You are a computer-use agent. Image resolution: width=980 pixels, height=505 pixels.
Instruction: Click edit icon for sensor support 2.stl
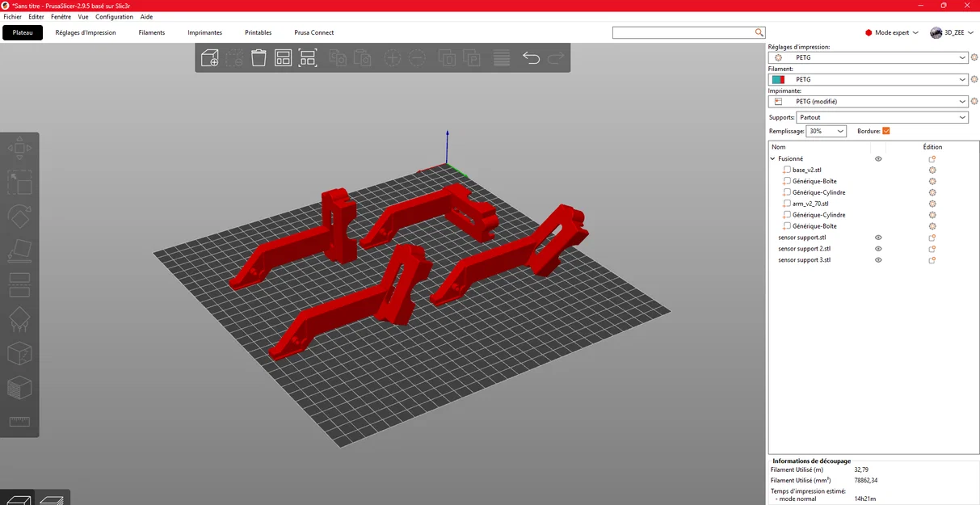pyautogui.click(x=932, y=249)
